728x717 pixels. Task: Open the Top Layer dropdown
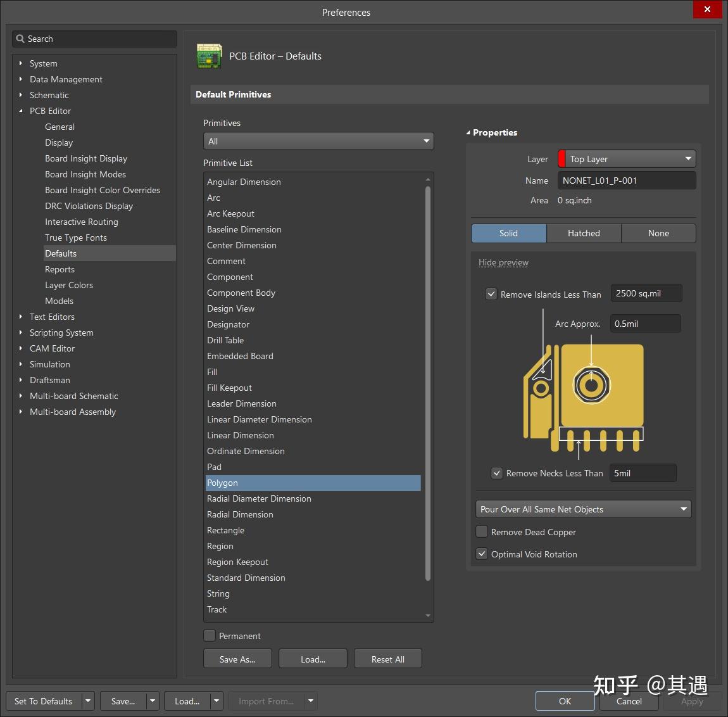tap(626, 159)
